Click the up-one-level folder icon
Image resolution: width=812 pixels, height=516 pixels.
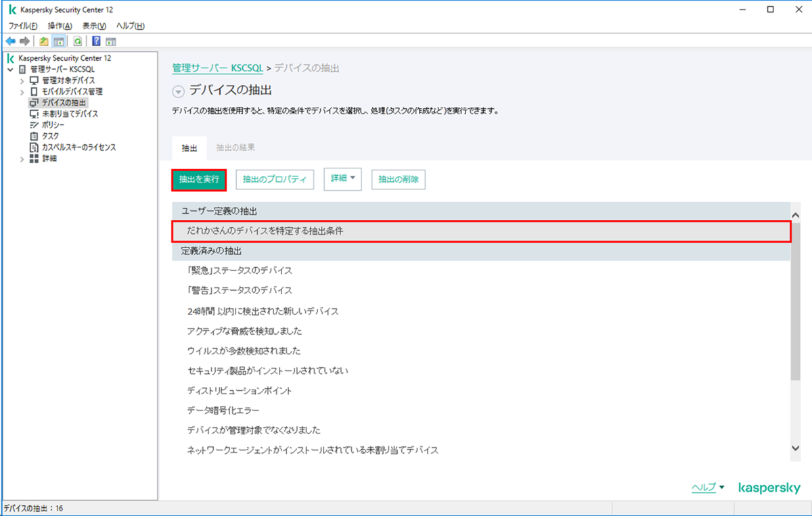pyautogui.click(x=45, y=41)
